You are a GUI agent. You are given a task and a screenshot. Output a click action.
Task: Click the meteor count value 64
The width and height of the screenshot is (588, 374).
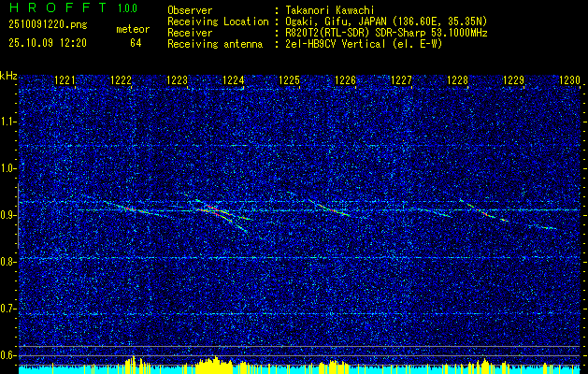point(136,43)
